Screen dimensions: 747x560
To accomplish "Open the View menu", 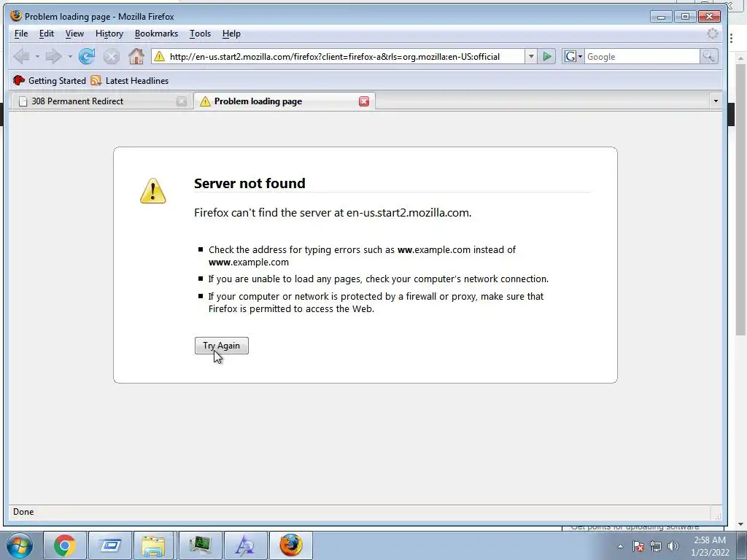I will coord(74,34).
